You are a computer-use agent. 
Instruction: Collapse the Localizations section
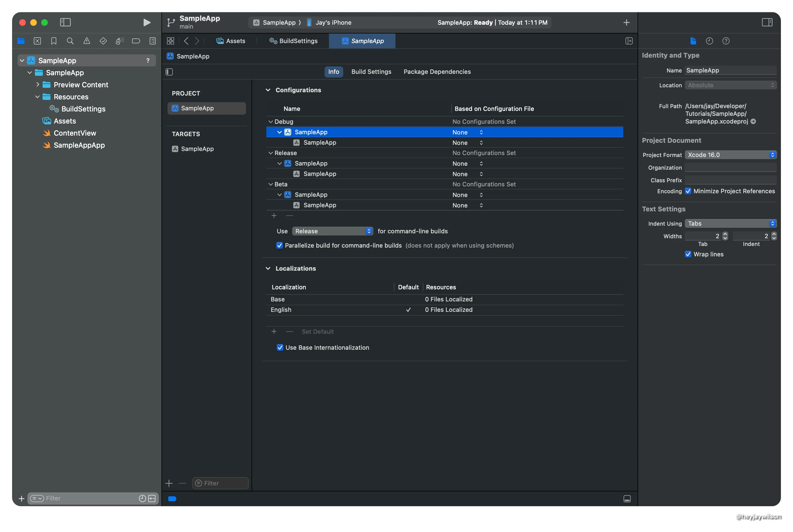[x=268, y=268]
